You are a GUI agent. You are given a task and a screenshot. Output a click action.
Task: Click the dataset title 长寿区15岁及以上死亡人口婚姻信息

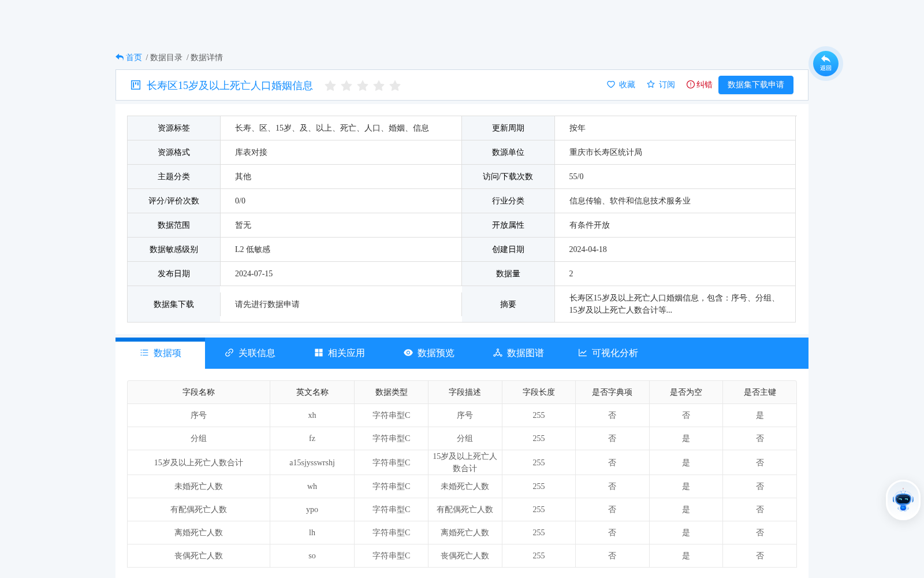(230, 86)
